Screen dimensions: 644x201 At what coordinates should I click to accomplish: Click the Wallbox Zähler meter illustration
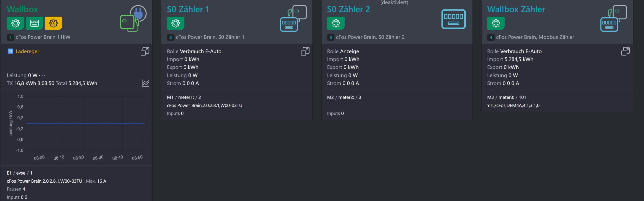613,19
